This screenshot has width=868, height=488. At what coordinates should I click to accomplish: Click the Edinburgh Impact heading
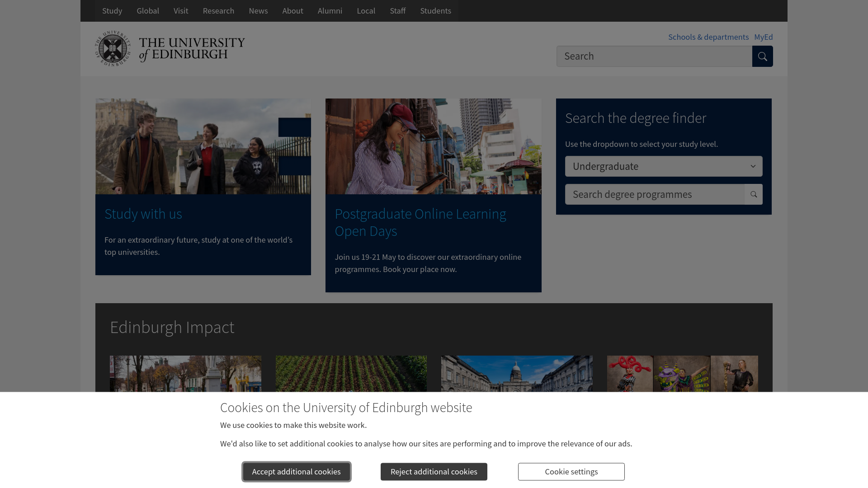(172, 327)
